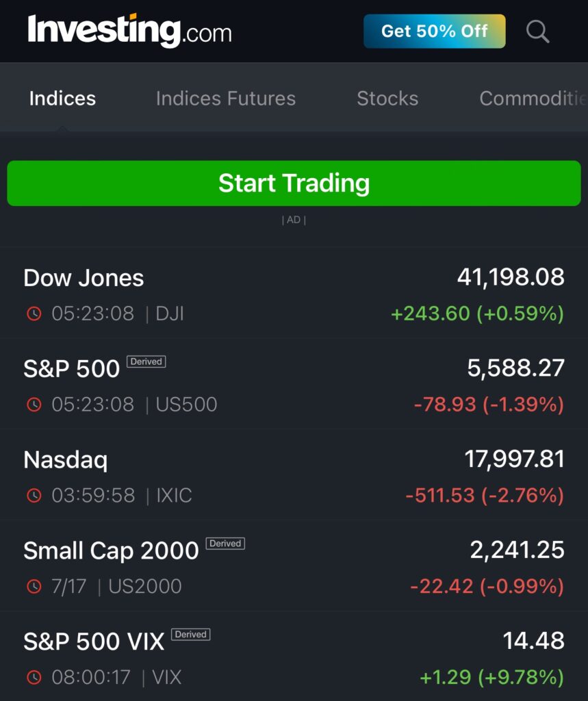The image size is (588, 701).
Task: Click the clock icon beside Dow Jones time
Action: tap(34, 314)
